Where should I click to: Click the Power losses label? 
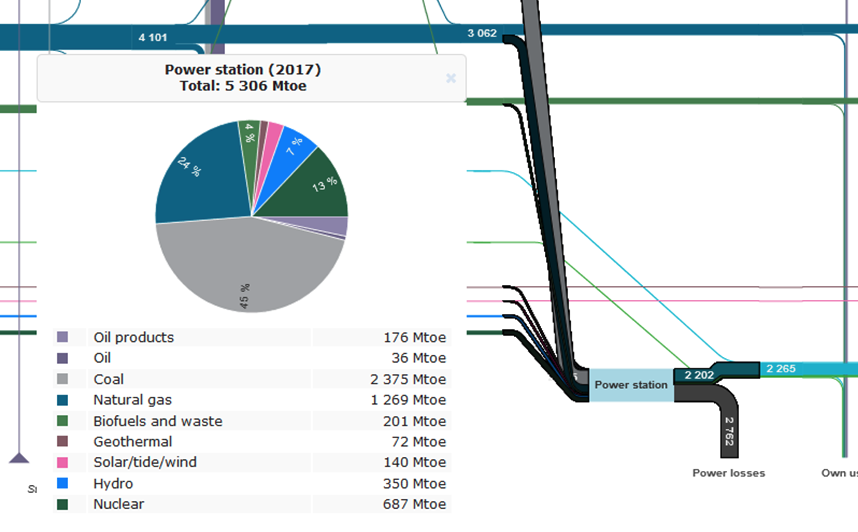728,473
